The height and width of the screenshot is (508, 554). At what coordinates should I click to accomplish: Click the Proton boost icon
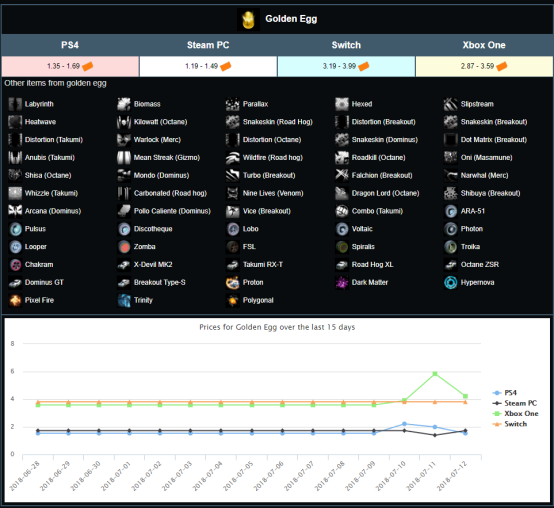coord(233,282)
